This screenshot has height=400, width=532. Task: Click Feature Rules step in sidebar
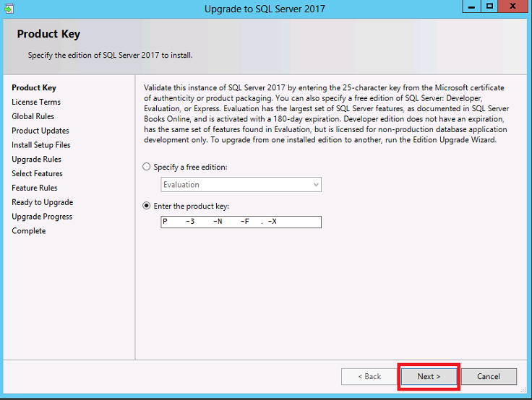(35, 188)
